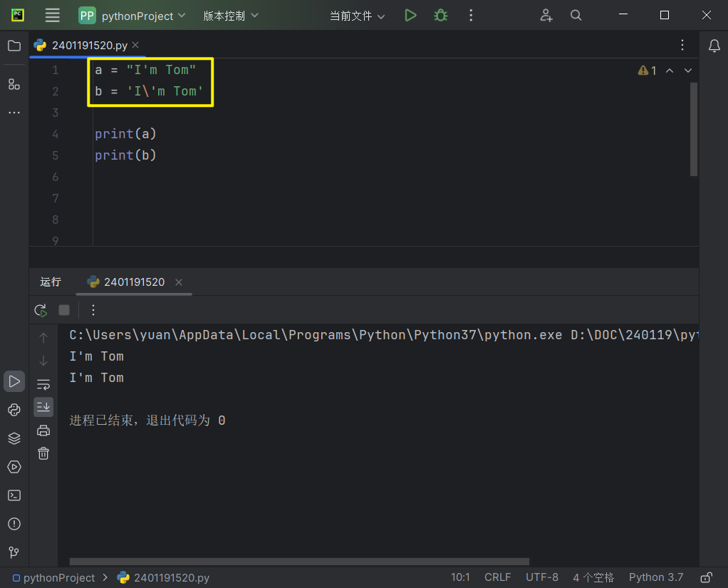Click the 10:1 caret position indicator
Screen dimensions: 728x588
point(460,577)
